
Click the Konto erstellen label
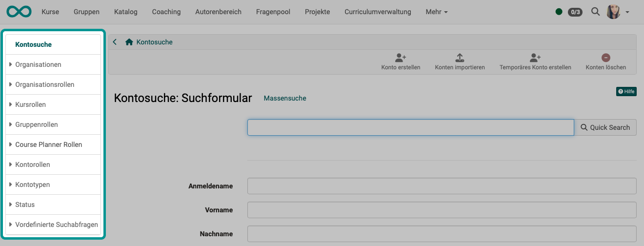click(401, 67)
